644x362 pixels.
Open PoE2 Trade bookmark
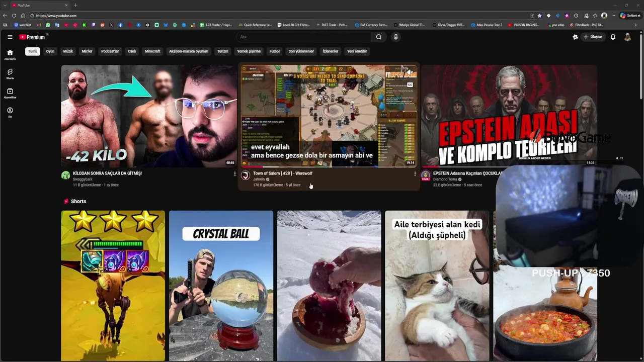pyautogui.click(x=333, y=25)
